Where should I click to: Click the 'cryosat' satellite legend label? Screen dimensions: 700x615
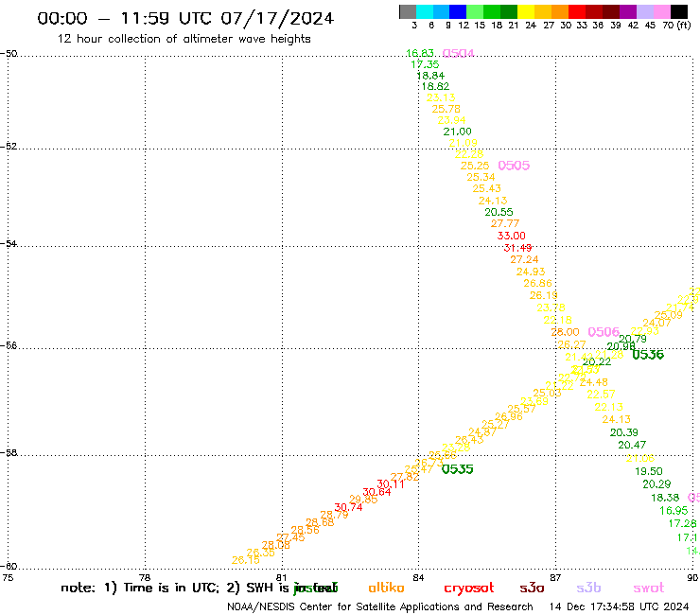coord(469,588)
